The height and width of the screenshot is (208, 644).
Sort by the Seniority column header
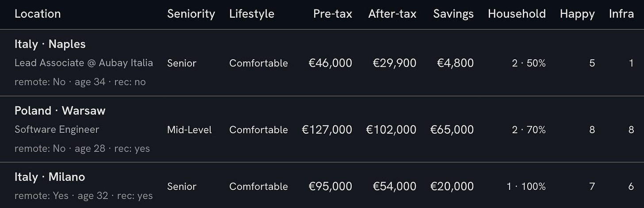(191, 14)
